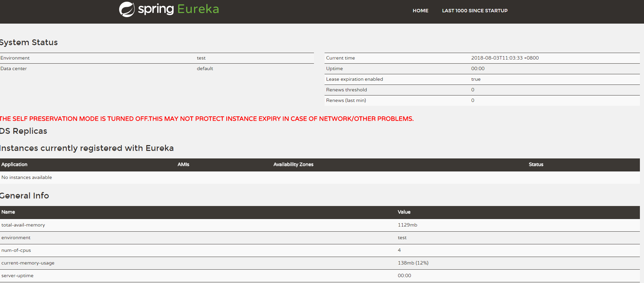Click the 'Value' column header
The image size is (644, 283).
[404, 212]
